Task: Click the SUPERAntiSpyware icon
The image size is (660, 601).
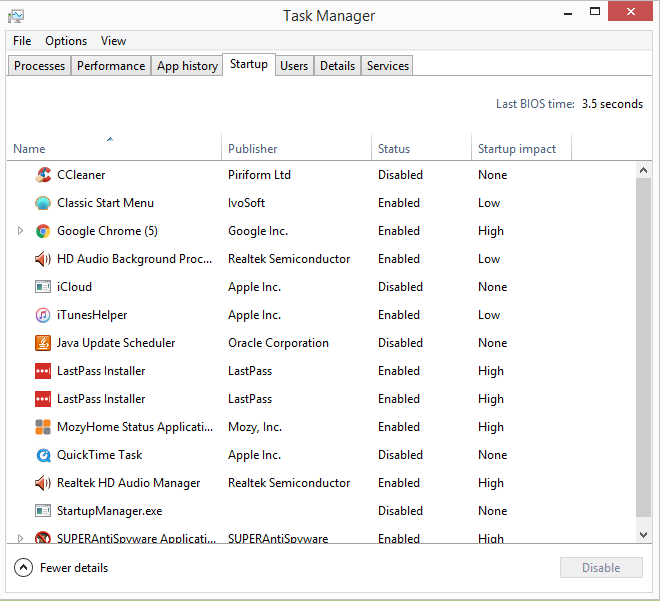Action: pos(43,537)
